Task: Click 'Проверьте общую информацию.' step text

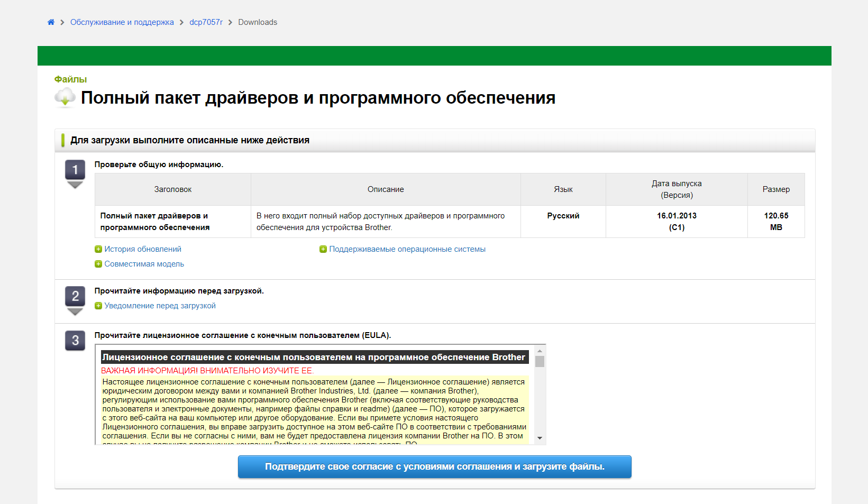Action: click(159, 164)
